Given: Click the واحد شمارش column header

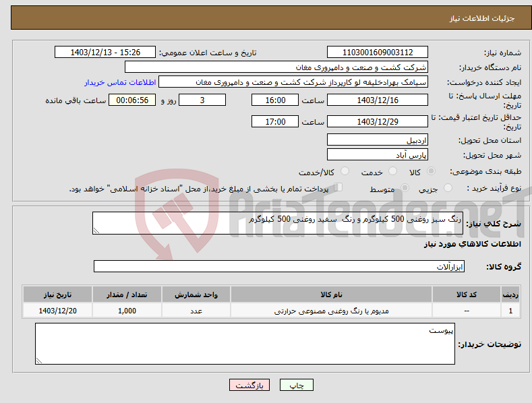Looking at the screenshot, I should coord(196,294).
